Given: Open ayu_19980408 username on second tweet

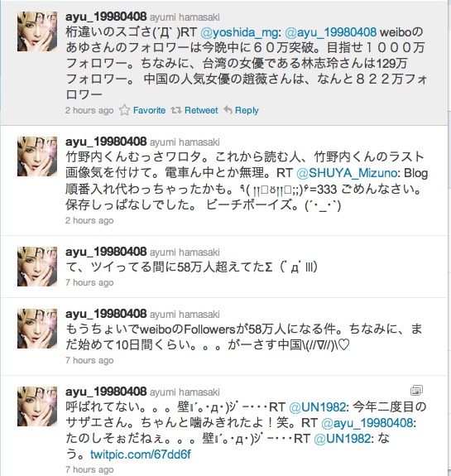Looking at the screenshot, I should point(106,142).
